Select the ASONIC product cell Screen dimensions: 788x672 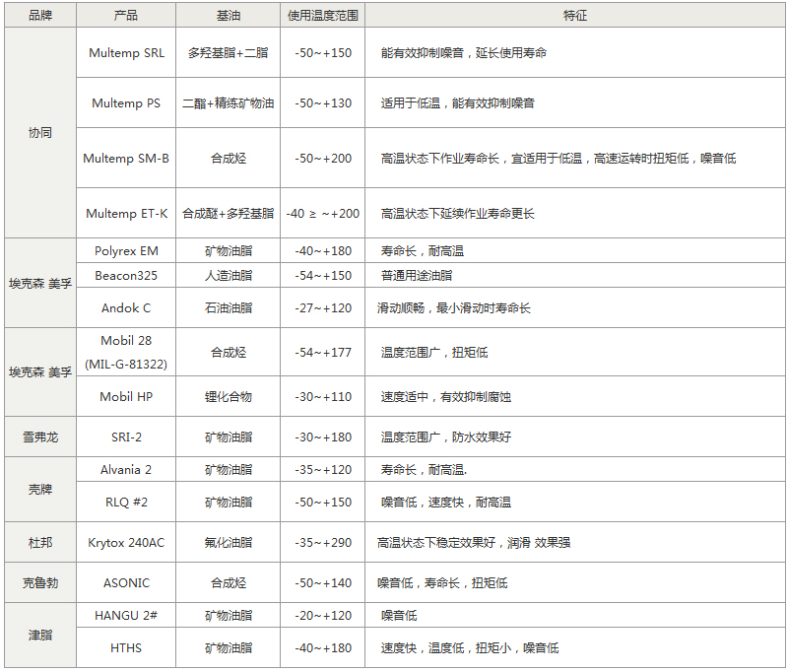pos(126,582)
